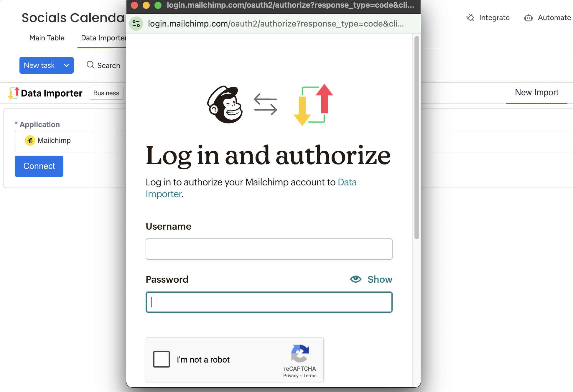Click the Integrate plug icon
The image size is (573, 392).
pos(470,18)
